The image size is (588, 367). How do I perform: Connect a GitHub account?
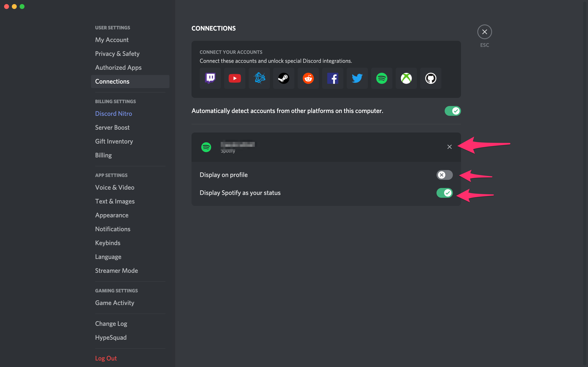(431, 78)
